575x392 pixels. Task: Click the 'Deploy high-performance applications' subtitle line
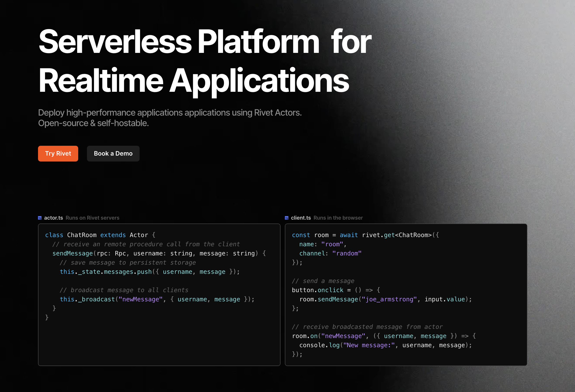coord(170,113)
